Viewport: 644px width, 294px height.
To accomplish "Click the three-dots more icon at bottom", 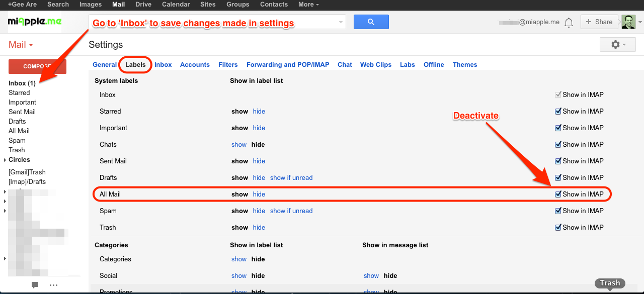I will [x=54, y=285].
